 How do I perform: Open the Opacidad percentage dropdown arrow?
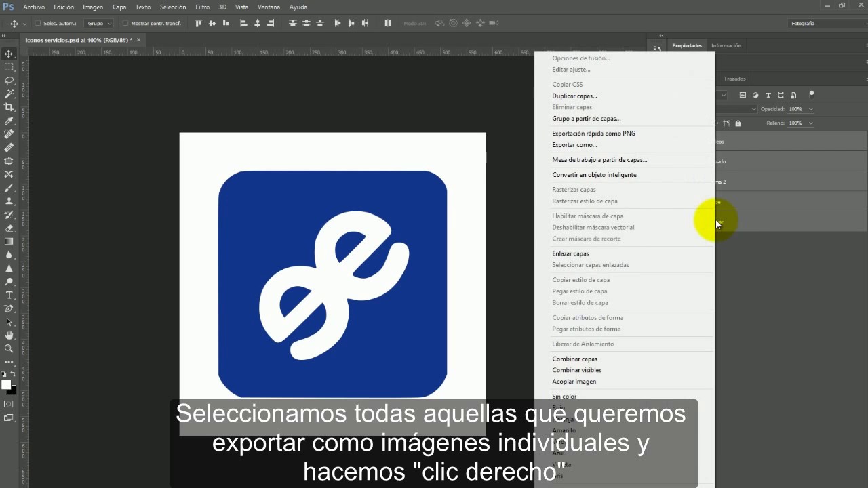(x=810, y=109)
